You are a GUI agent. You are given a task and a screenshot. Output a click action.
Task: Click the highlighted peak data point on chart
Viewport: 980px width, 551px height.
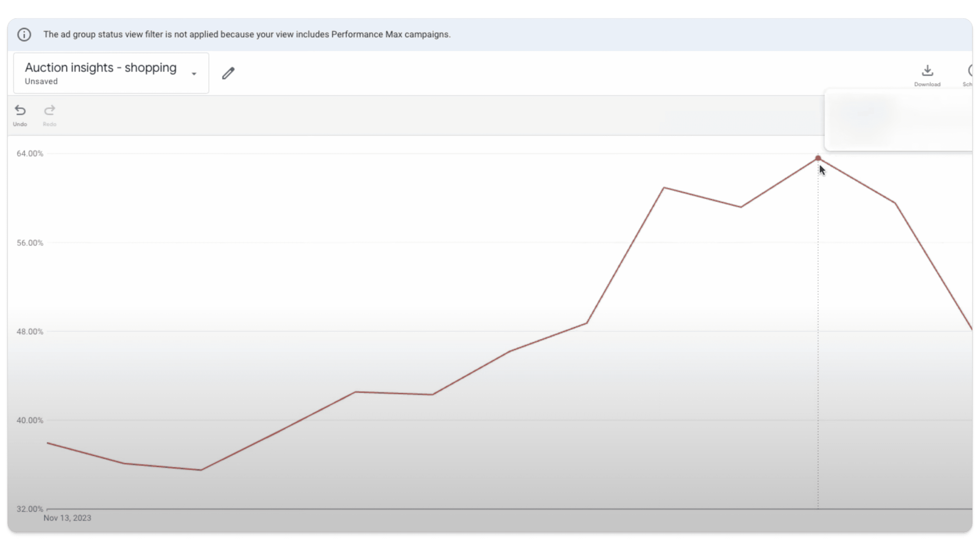[x=818, y=158]
